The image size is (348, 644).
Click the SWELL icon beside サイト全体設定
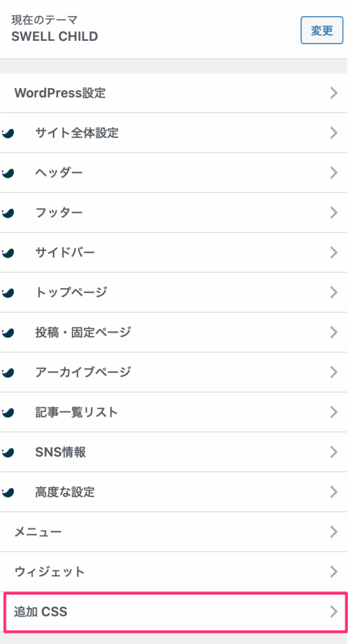coord(8,133)
